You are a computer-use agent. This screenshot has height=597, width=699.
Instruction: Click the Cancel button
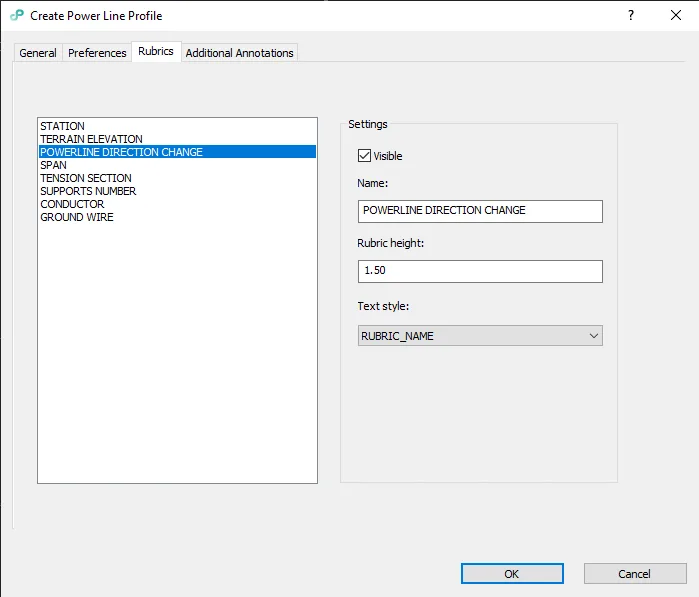pos(635,573)
